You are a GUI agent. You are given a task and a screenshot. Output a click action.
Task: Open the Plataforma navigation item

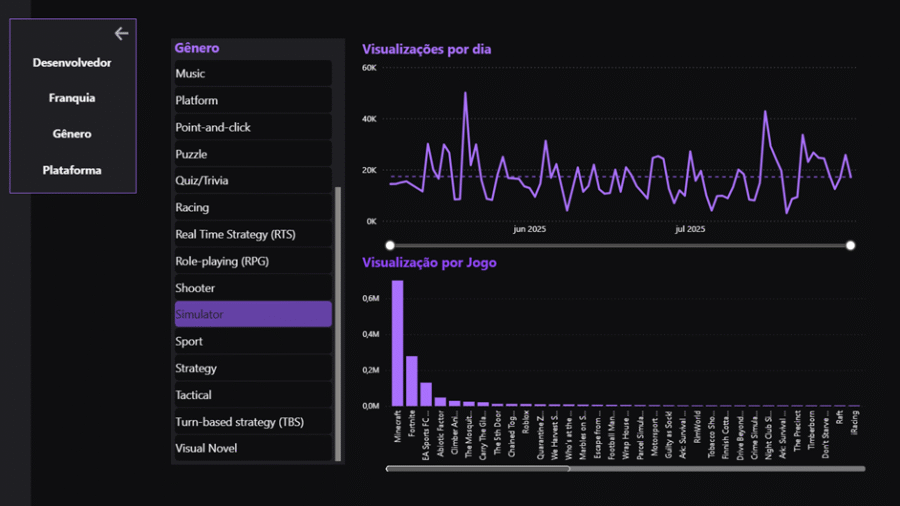coord(72,170)
